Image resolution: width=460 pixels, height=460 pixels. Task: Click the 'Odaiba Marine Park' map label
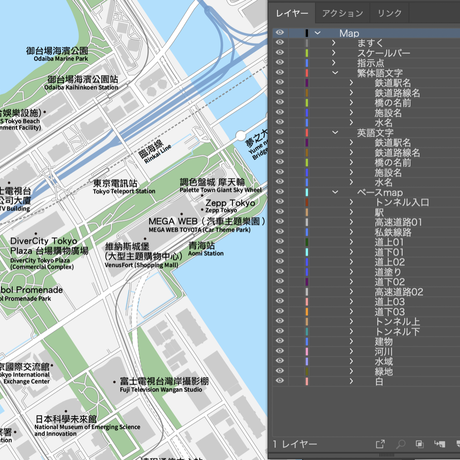(x=61, y=59)
